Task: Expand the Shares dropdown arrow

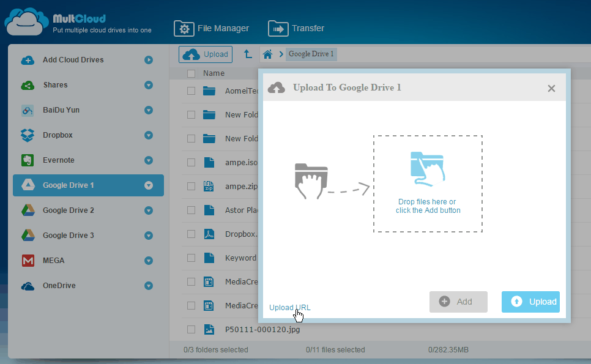Action: click(x=149, y=85)
